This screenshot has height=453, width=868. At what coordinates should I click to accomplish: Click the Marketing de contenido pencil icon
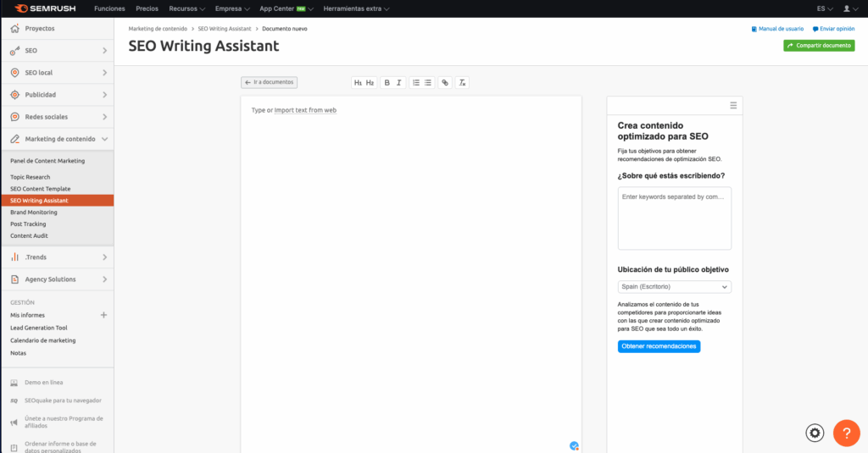click(15, 139)
